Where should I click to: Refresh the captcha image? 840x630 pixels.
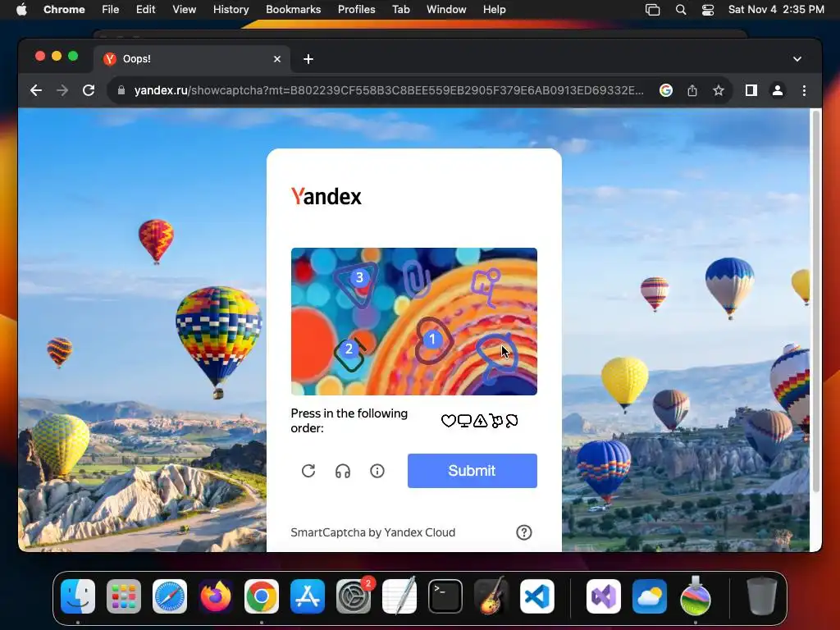point(308,471)
